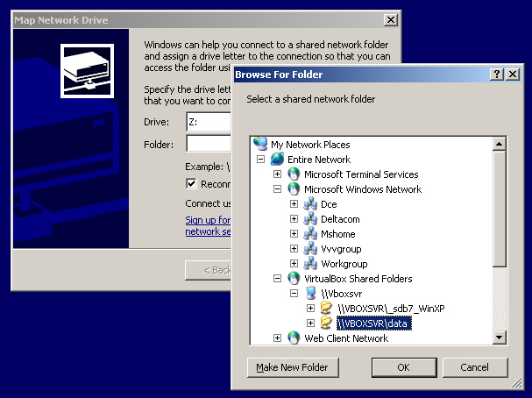Select Microsoft Terminal Services label
Viewport: 532px width, 398px height.
pos(361,174)
